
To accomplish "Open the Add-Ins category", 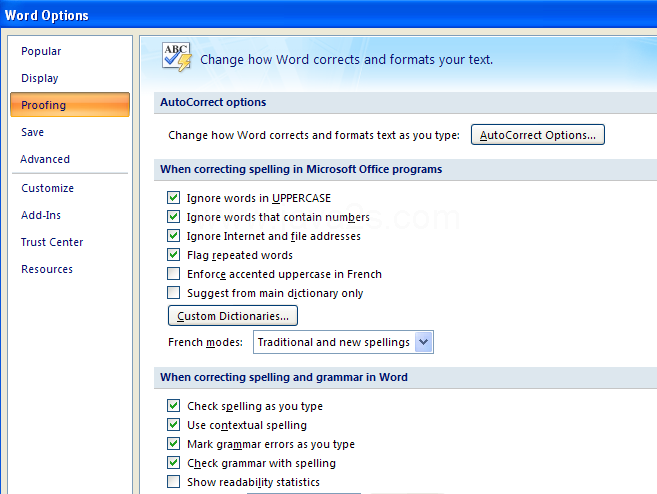I will [x=41, y=215].
